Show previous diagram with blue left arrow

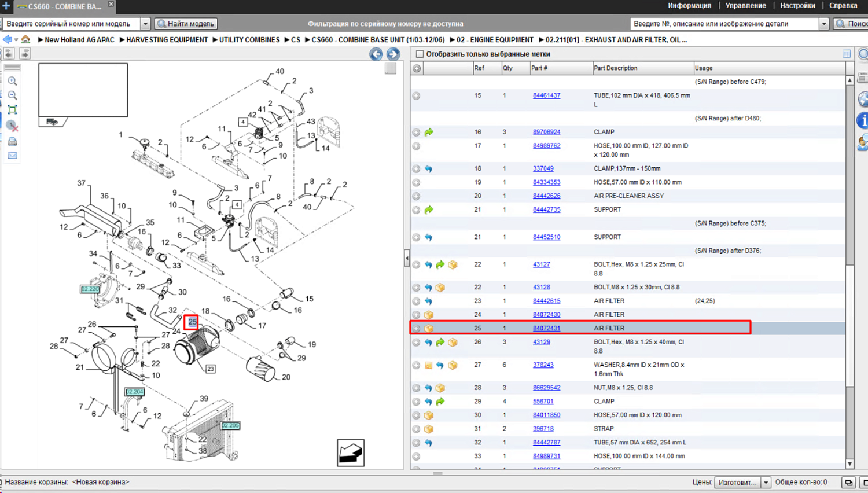(x=376, y=54)
